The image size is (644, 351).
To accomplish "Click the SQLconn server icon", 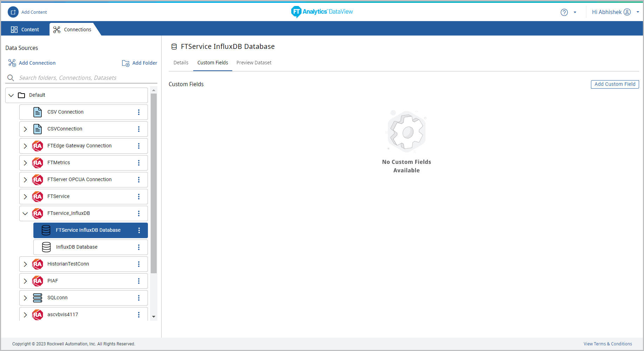I will 38,298.
